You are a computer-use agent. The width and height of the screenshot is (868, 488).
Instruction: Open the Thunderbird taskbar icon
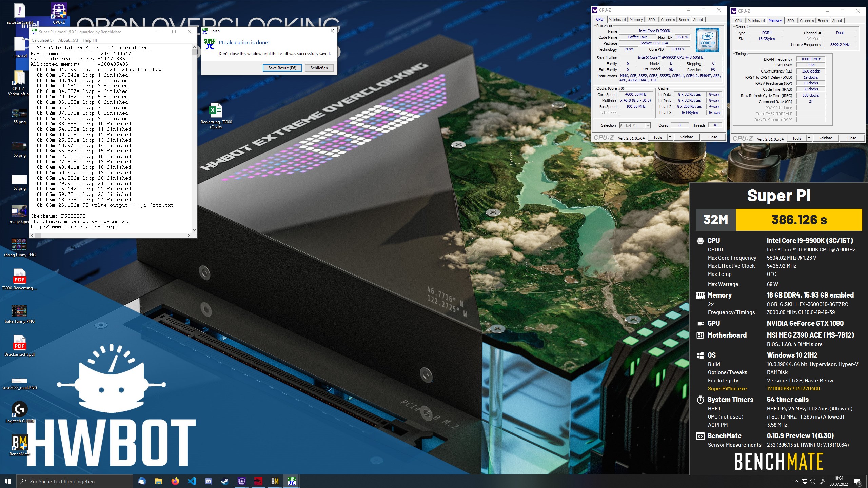coord(142,481)
